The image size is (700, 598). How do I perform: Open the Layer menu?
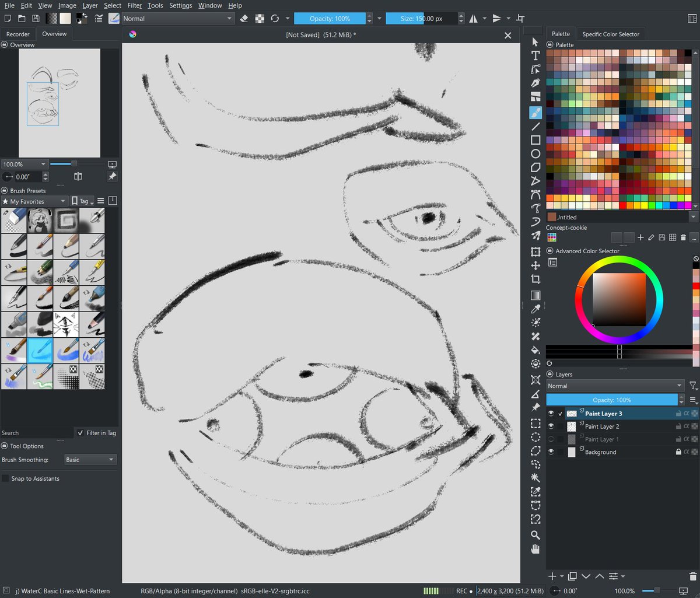pyautogui.click(x=90, y=5)
